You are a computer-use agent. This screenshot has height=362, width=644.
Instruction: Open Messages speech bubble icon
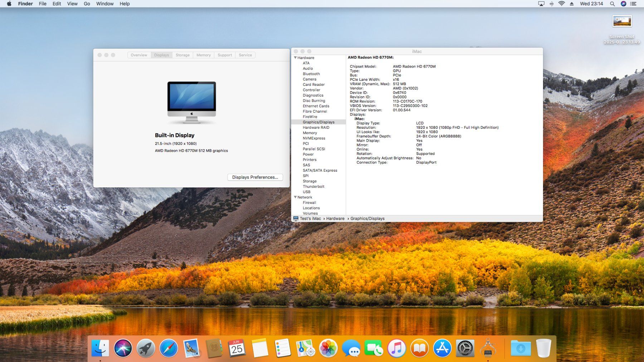pyautogui.click(x=351, y=348)
